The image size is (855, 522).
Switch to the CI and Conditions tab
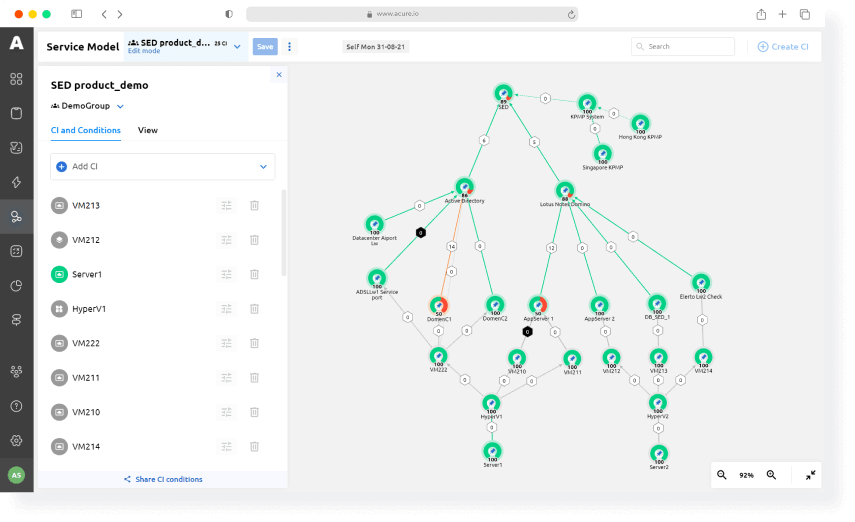(86, 130)
